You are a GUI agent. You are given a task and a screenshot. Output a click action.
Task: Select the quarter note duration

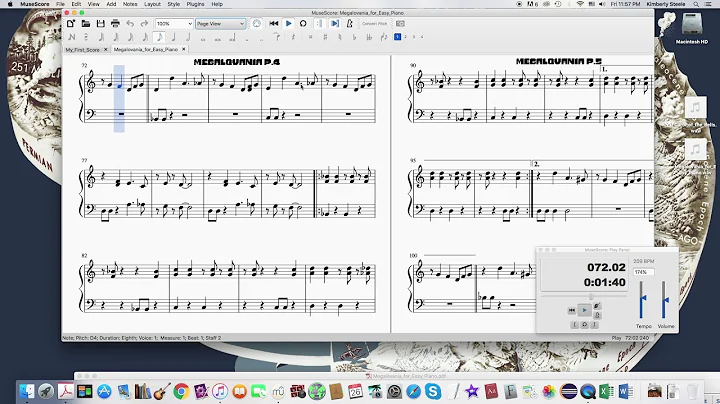tap(174, 37)
